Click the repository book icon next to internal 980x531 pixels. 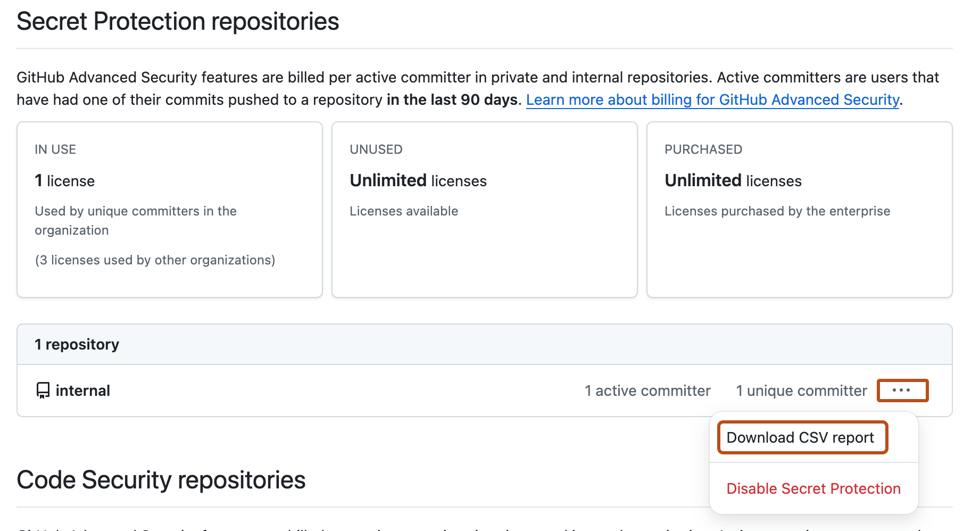click(x=43, y=390)
